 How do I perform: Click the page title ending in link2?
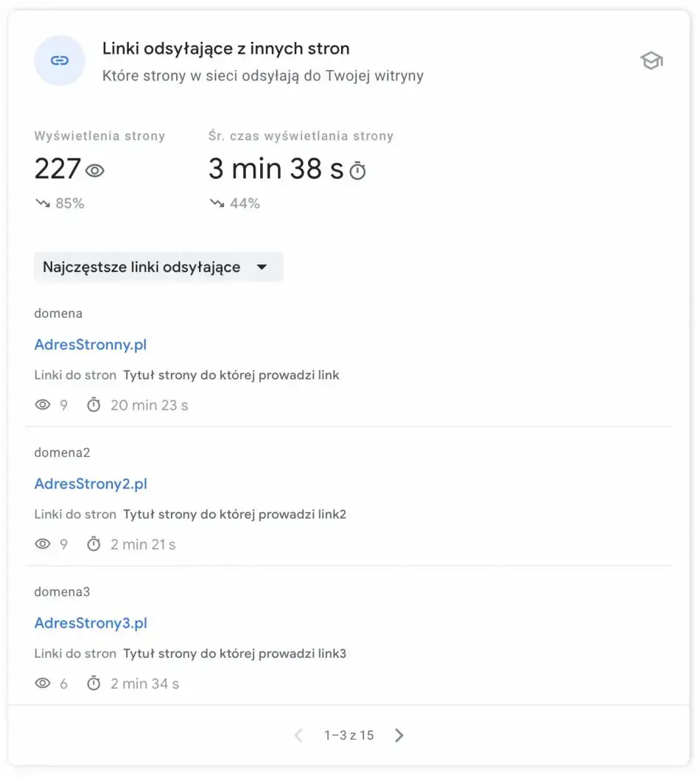(234, 514)
